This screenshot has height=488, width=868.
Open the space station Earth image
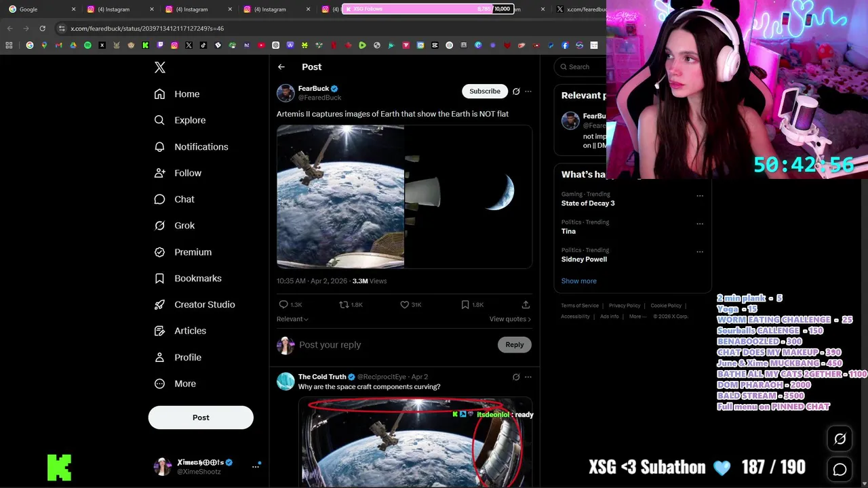click(340, 197)
